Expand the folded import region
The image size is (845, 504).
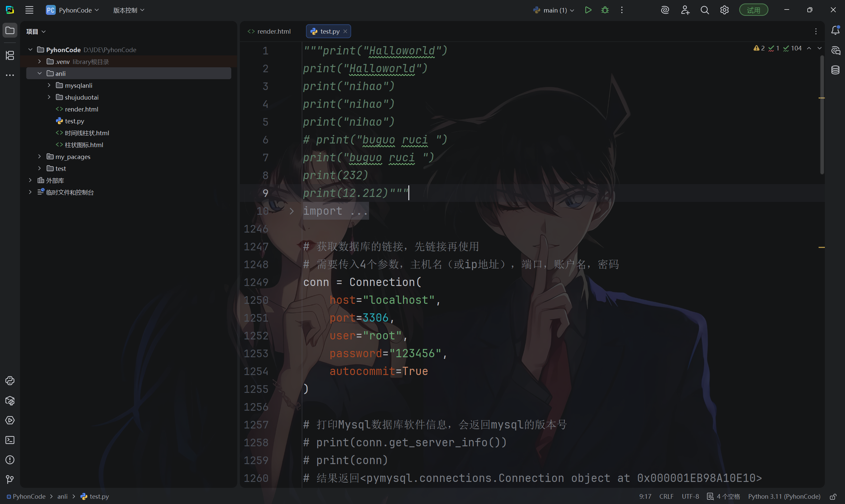pyautogui.click(x=291, y=211)
